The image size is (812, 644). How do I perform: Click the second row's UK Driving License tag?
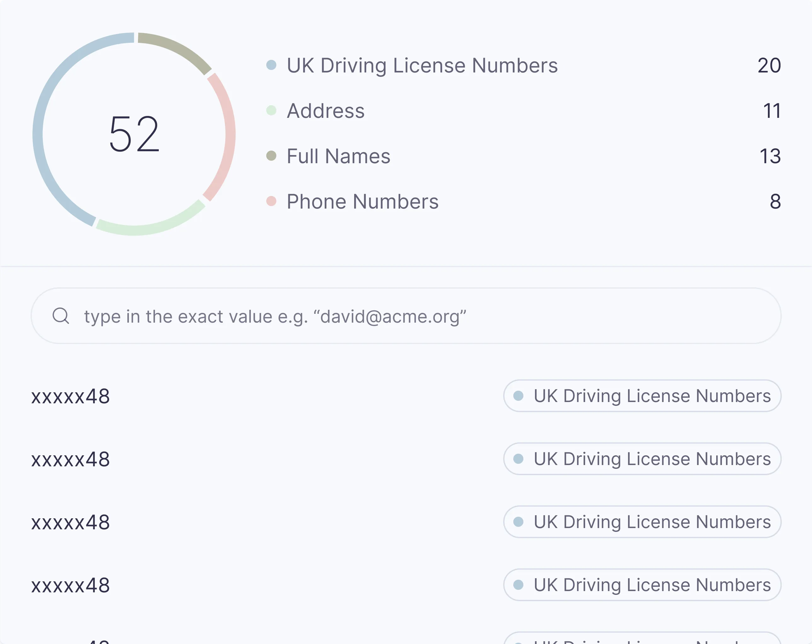tap(642, 459)
